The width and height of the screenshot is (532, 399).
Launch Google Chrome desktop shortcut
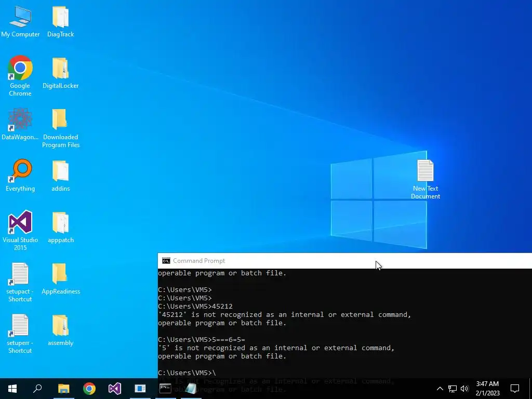click(20, 76)
